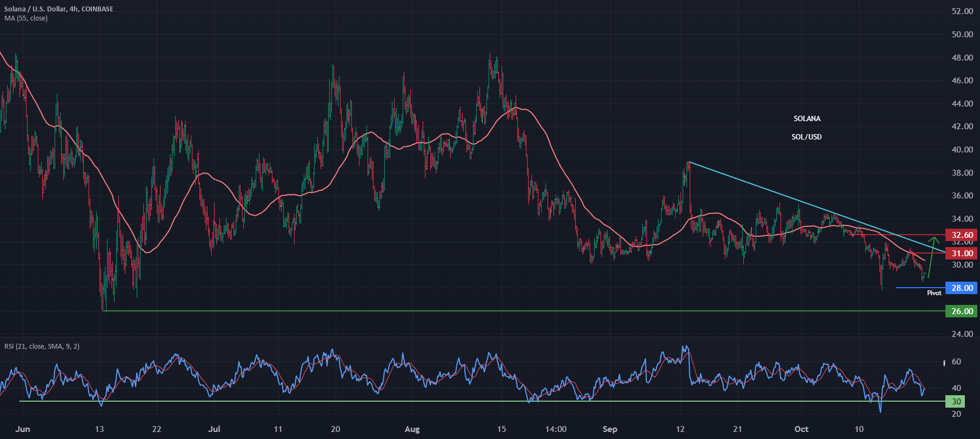The image size is (980, 439).
Task: Select the green RSI horizontal line at 30
Action: [482, 401]
